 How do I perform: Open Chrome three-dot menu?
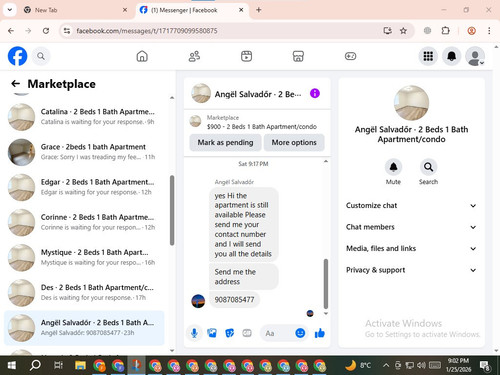coord(489,31)
